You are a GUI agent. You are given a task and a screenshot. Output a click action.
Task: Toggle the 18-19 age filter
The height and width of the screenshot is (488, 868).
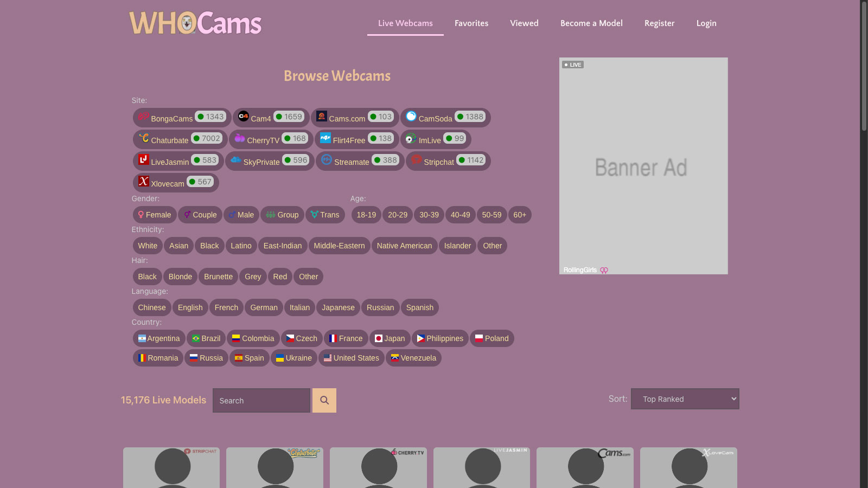[x=366, y=215]
